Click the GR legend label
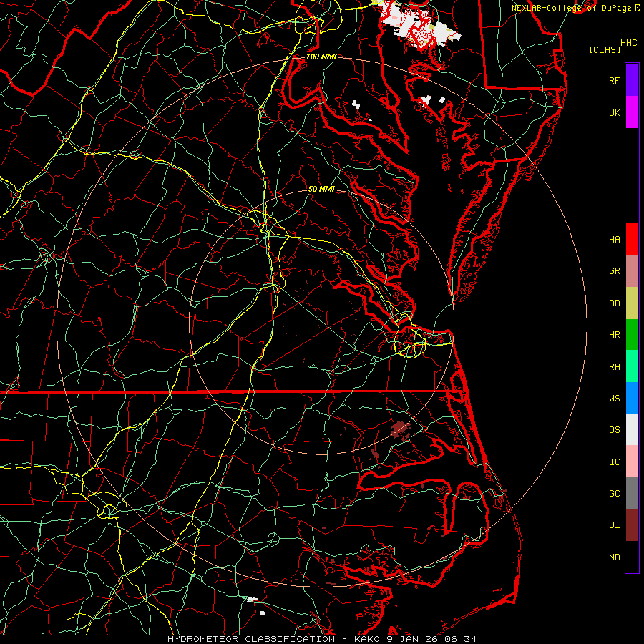The image size is (644, 644). [x=614, y=271]
